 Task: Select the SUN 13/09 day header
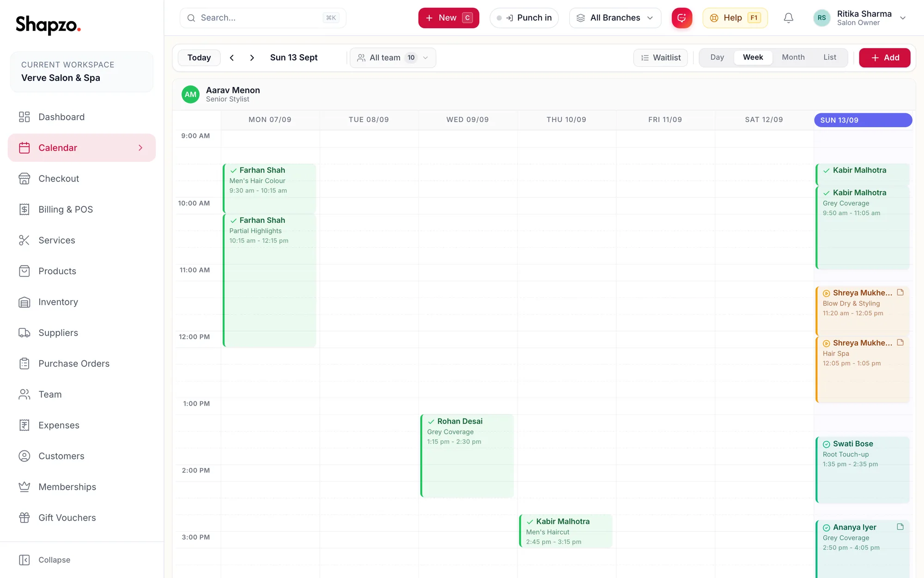[863, 120]
